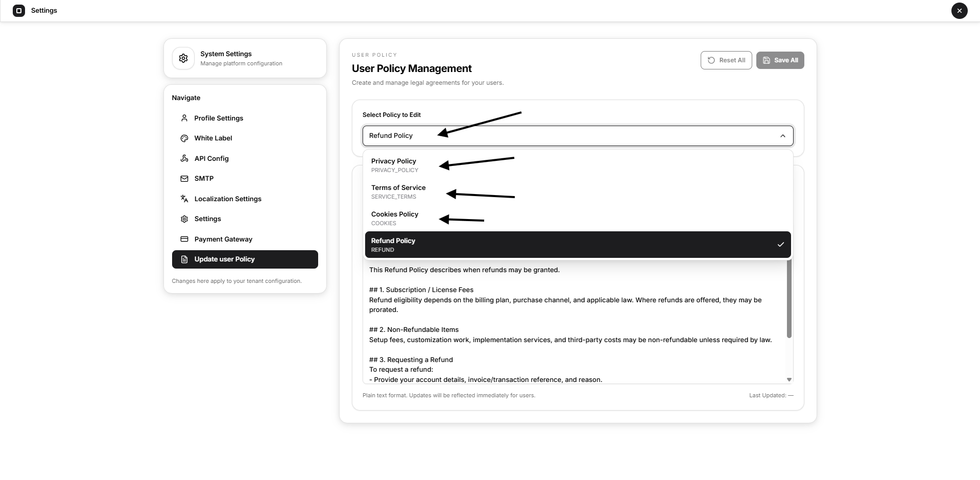Image resolution: width=980 pixels, height=480 pixels.
Task: Click the '## 3. Requesting a Refund' line
Action: (x=411, y=359)
